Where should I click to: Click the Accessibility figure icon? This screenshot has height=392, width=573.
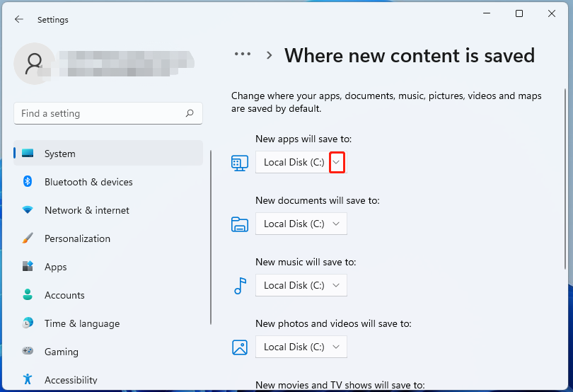(28, 379)
